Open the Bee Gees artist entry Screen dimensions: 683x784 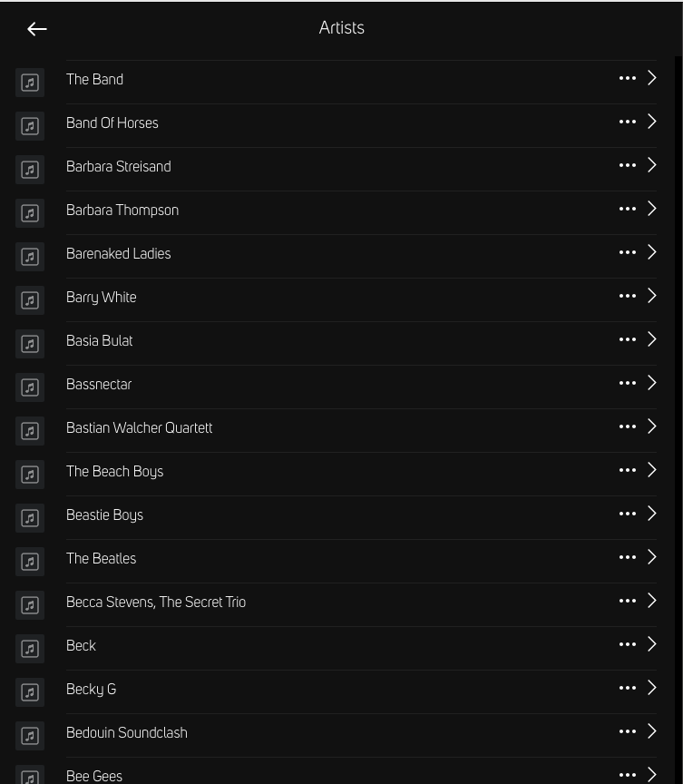[x=94, y=776]
